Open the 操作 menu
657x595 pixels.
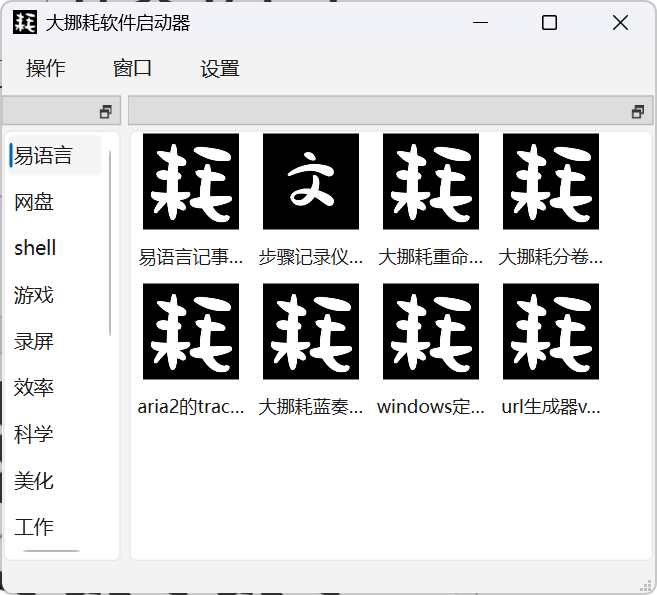(x=46, y=68)
